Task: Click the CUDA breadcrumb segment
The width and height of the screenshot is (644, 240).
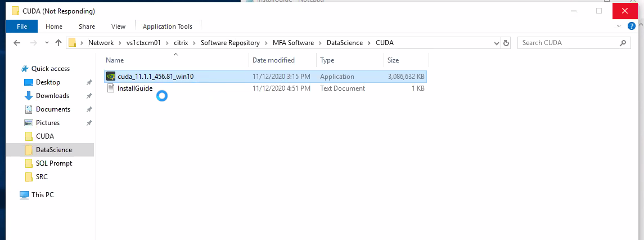Action: click(x=384, y=43)
